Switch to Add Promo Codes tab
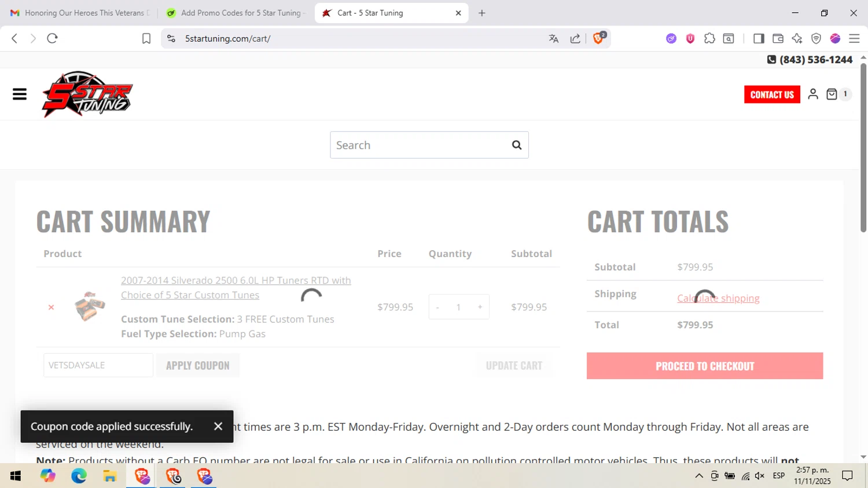 click(235, 13)
